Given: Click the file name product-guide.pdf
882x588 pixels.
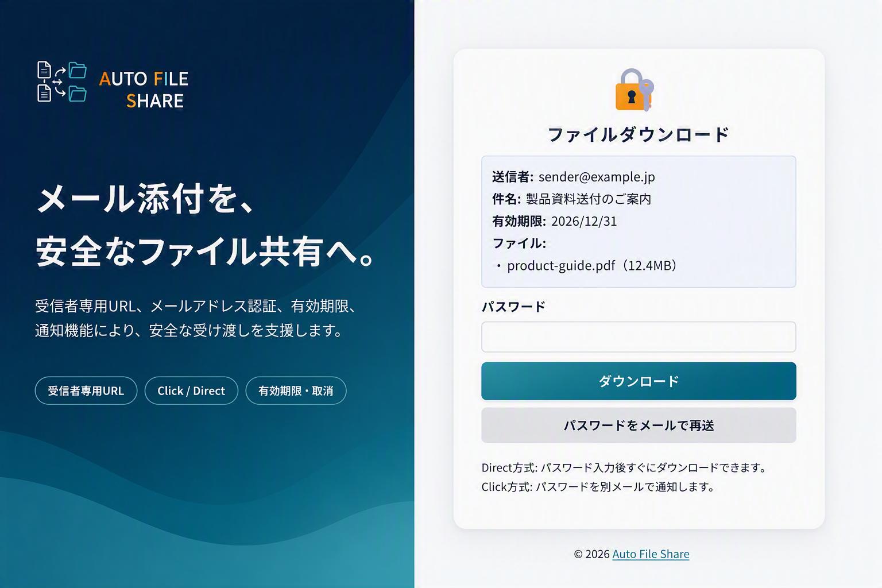Looking at the screenshot, I should [x=561, y=265].
